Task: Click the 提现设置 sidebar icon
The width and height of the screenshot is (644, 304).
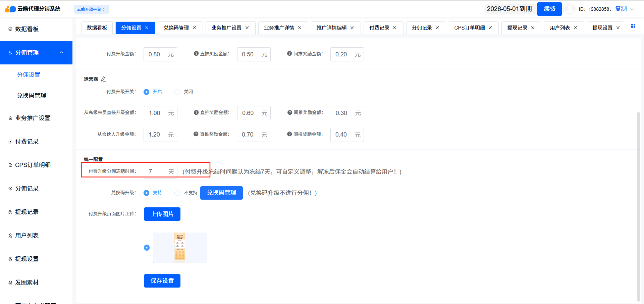Action: pyautogui.click(x=10, y=259)
